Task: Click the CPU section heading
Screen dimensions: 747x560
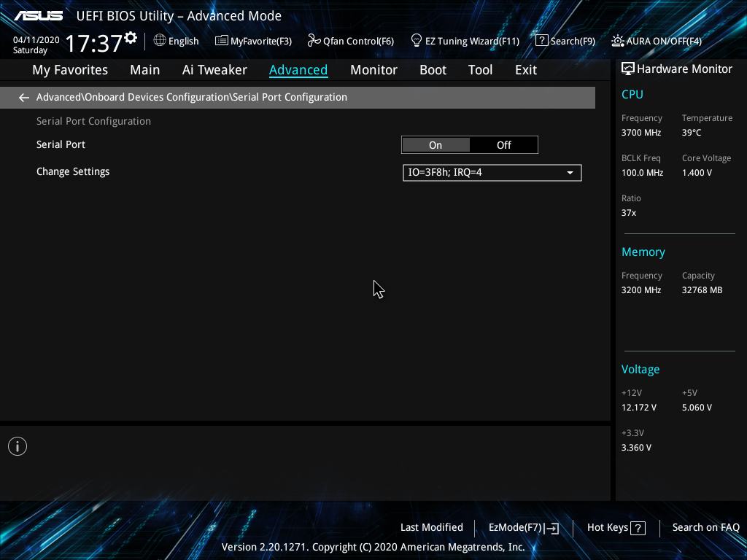Action: (632, 94)
